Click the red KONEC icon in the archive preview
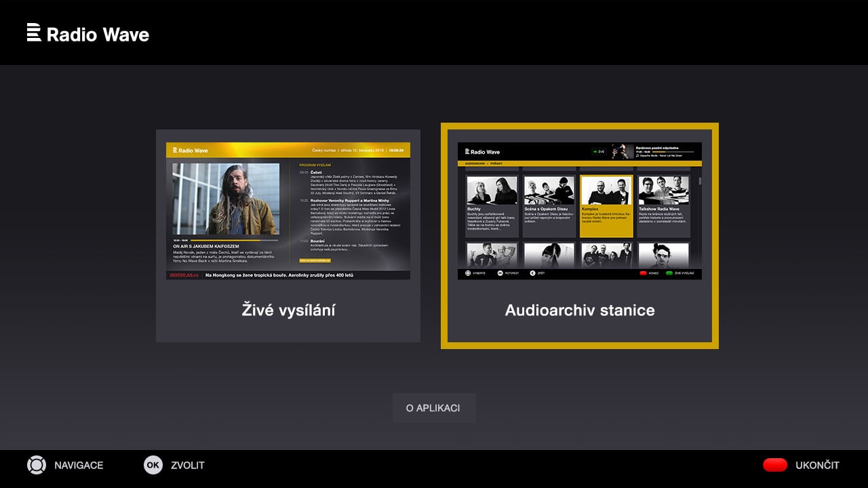The image size is (868, 488). 643,272
